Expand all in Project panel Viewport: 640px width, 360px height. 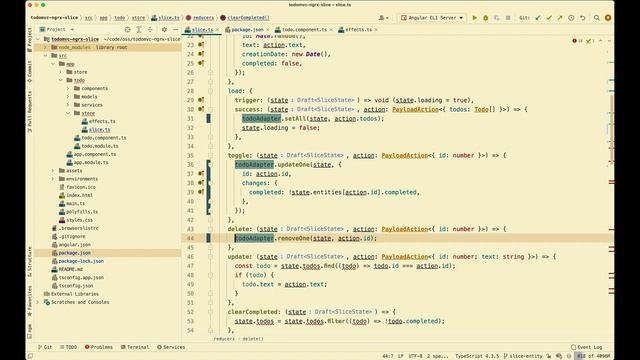point(139,29)
